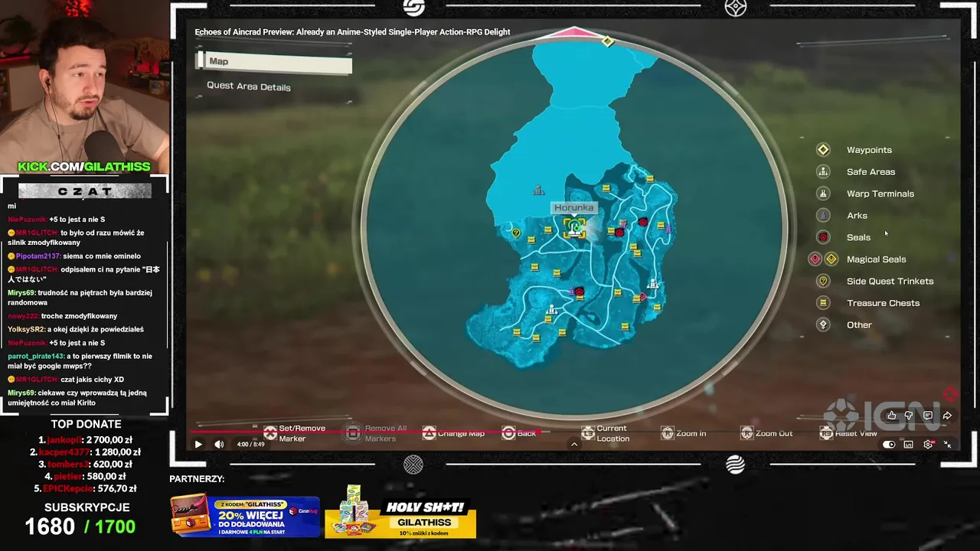Open video settings gear
Viewport: 980px width, 551px height.
(928, 445)
